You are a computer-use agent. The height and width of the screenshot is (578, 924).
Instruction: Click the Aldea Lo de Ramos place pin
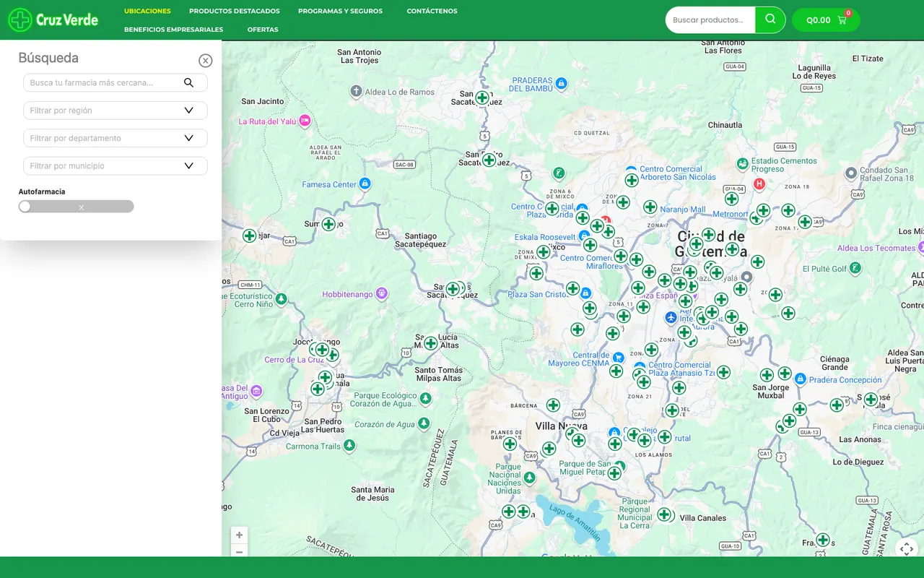356,92
